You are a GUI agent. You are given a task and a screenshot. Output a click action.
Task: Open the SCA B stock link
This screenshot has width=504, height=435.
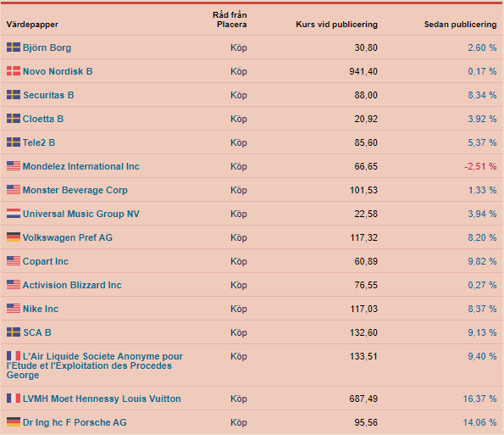click(x=37, y=332)
